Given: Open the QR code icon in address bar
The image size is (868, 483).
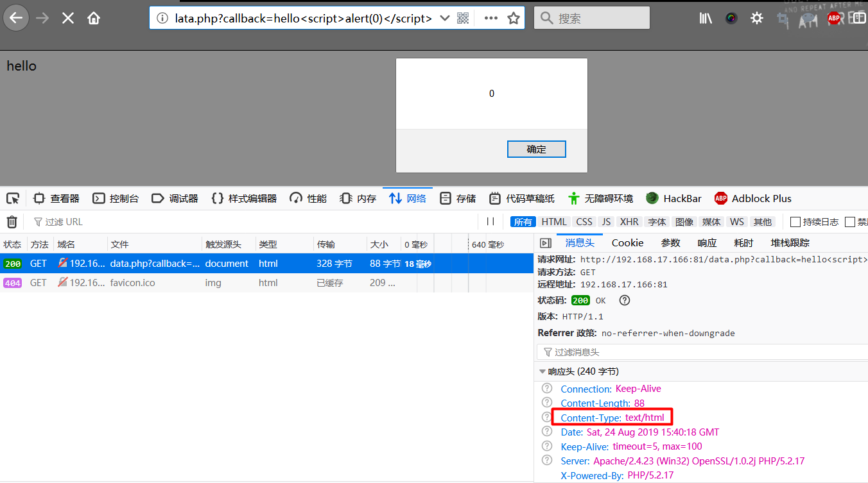Looking at the screenshot, I should pos(463,18).
